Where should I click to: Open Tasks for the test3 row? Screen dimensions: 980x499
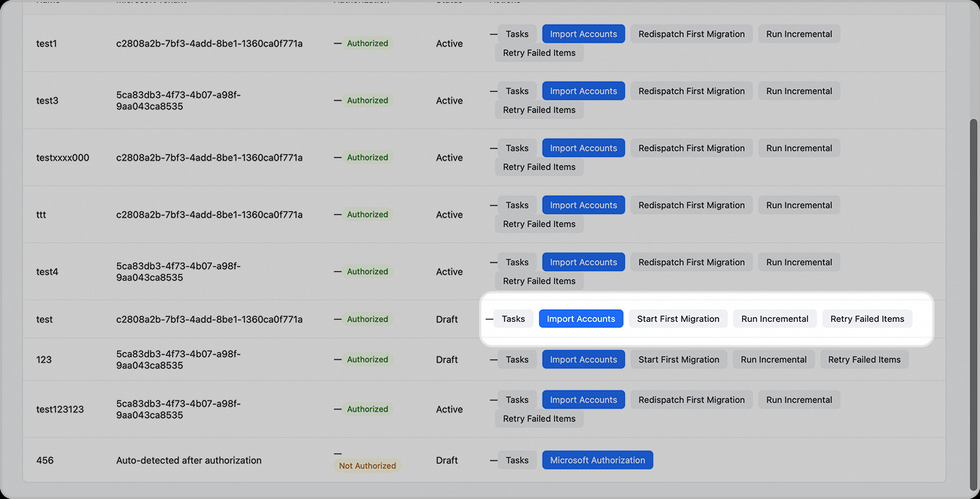[x=517, y=91]
